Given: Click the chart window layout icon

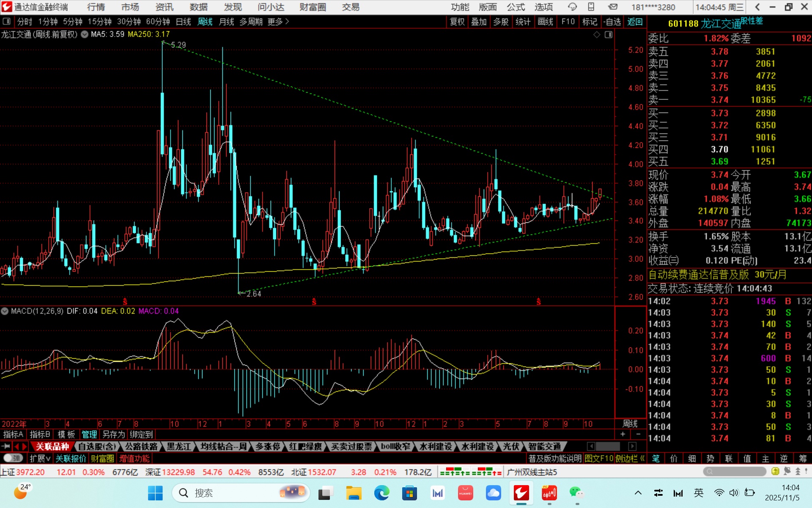Looking at the screenshot, I should (x=608, y=35).
